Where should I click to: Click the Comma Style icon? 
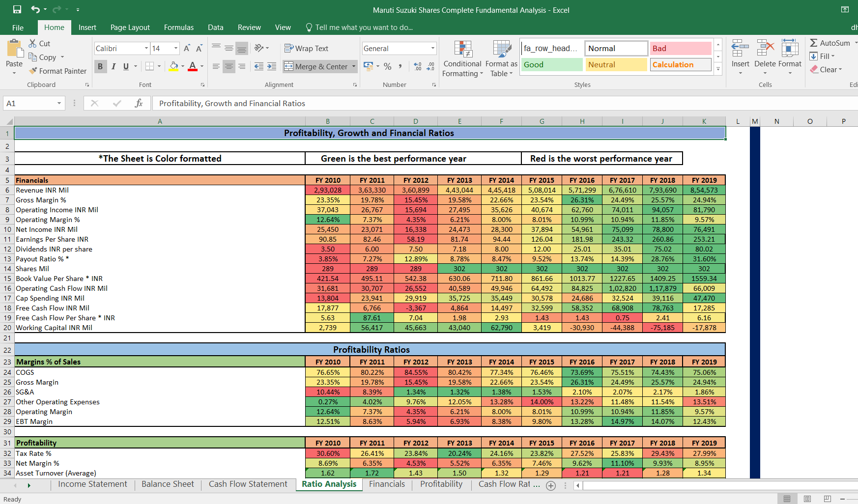400,66
